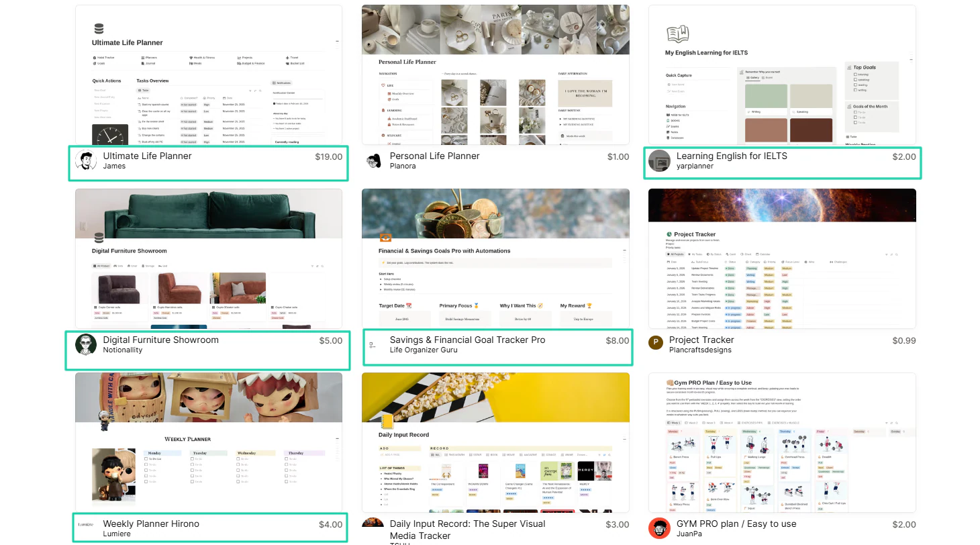Select Project Tracker nebula preview thumbnail
The height and width of the screenshot is (545, 980).
coord(782,258)
